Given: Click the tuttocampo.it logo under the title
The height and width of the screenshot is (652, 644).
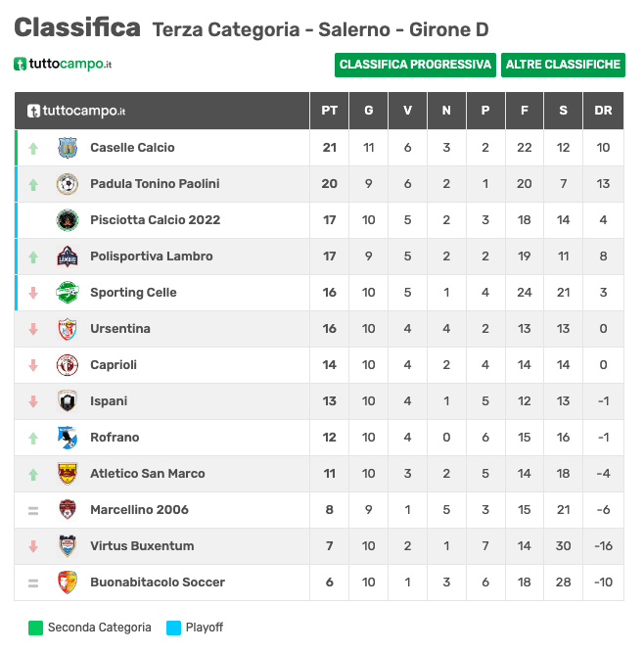Looking at the screenshot, I should (63, 64).
